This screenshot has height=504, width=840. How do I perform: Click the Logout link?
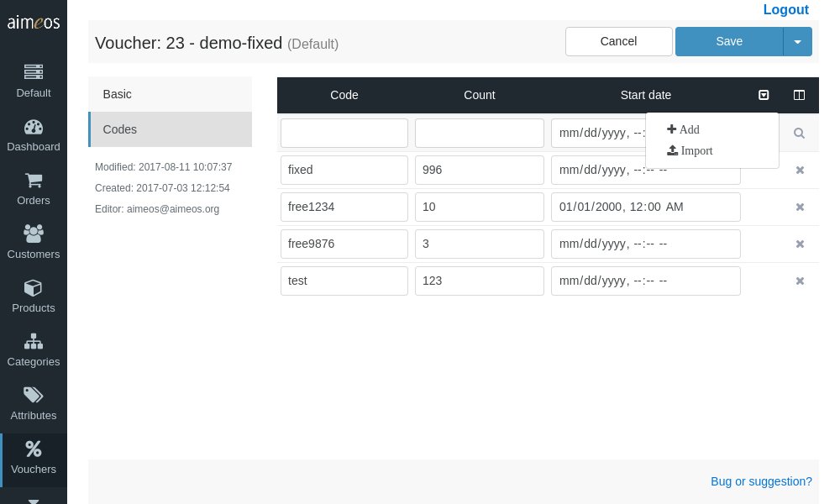coord(785,9)
